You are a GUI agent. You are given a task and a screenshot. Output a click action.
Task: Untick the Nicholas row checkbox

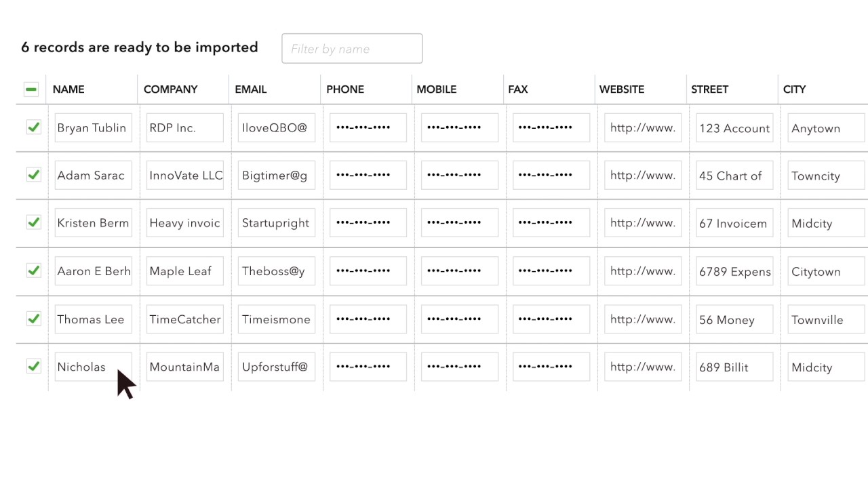(33, 367)
